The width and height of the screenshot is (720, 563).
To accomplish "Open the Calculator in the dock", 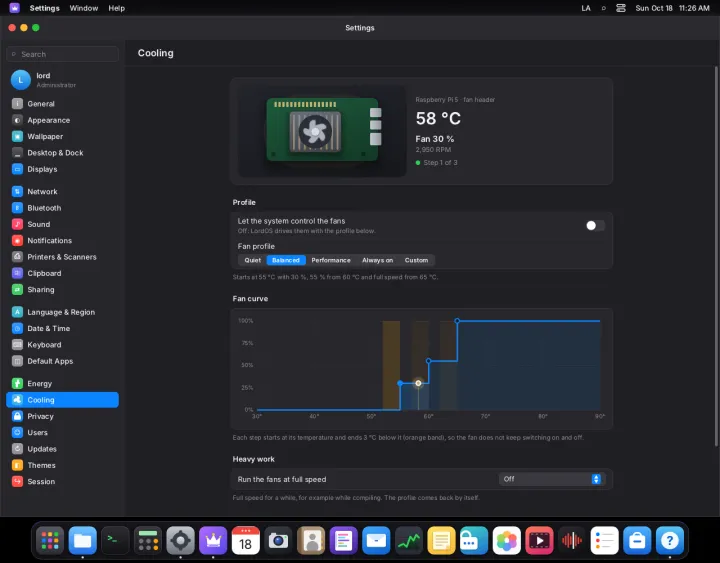I will pyautogui.click(x=148, y=540).
